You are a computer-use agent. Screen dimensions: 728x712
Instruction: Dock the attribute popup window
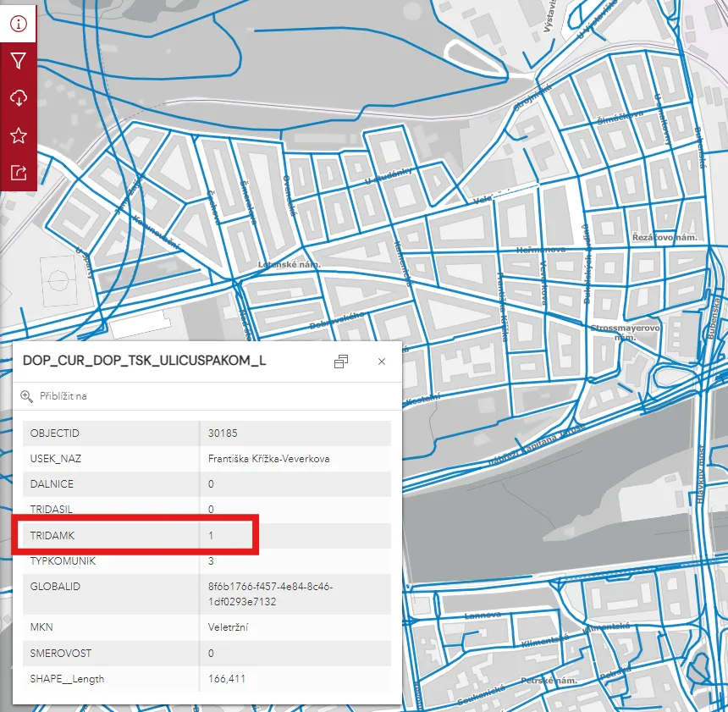click(341, 362)
